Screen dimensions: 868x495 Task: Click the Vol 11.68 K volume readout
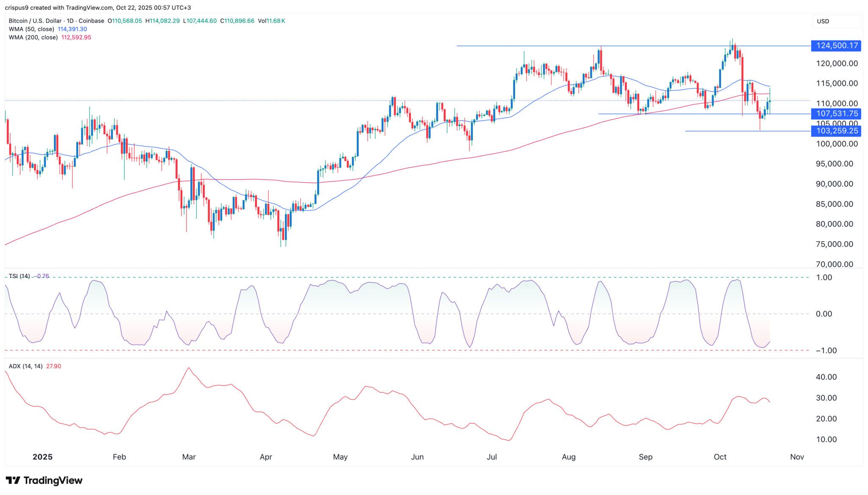271,21
